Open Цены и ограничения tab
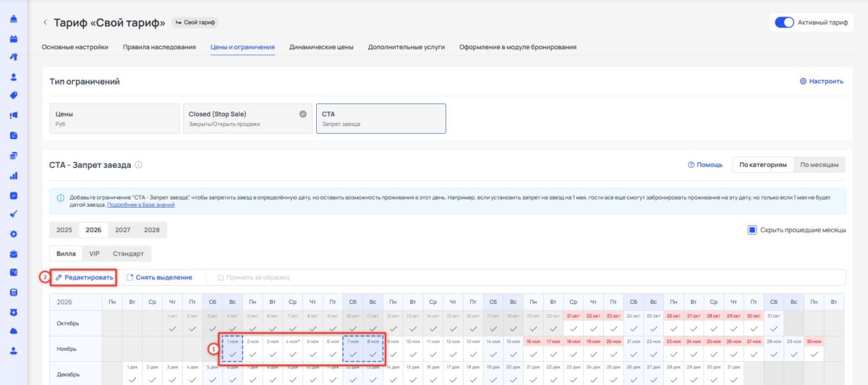The height and width of the screenshot is (385, 868). (x=242, y=47)
